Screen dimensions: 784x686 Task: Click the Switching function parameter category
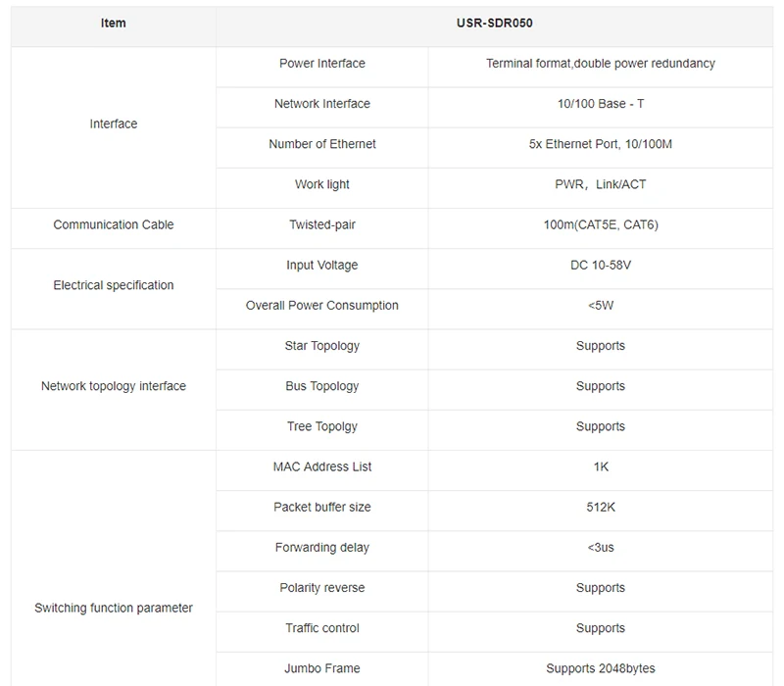tap(114, 608)
